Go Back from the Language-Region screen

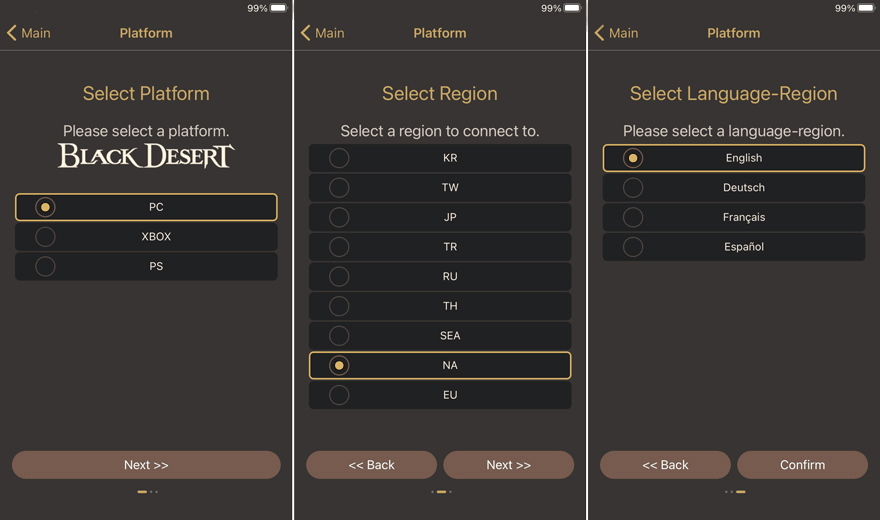click(665, 465)
